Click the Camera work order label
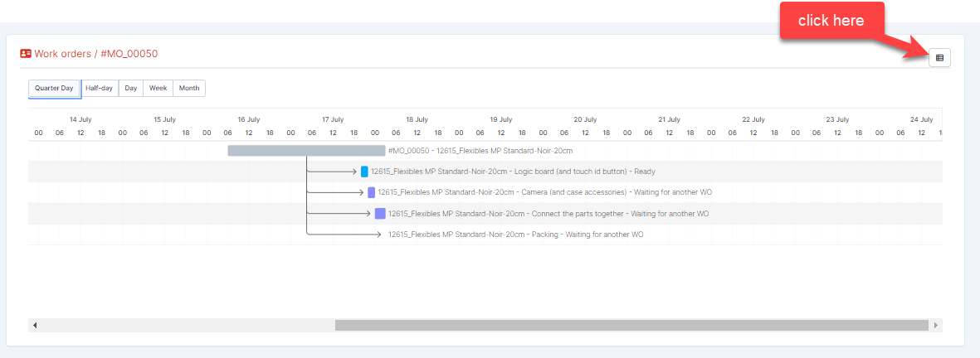 point(544,192)
